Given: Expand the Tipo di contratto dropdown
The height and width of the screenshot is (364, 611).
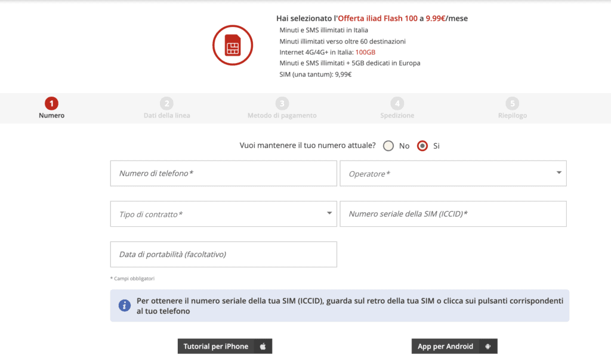Looking at the screenshot, I should 223,214.
